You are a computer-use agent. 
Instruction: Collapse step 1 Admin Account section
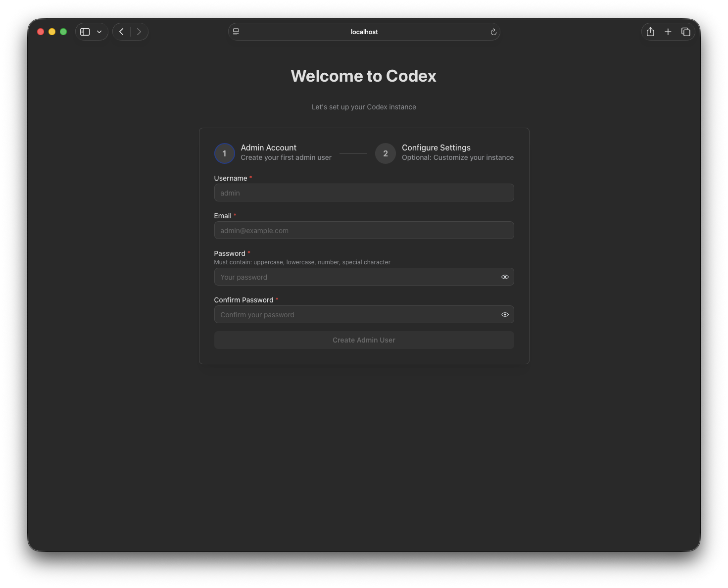pos(268,147)
